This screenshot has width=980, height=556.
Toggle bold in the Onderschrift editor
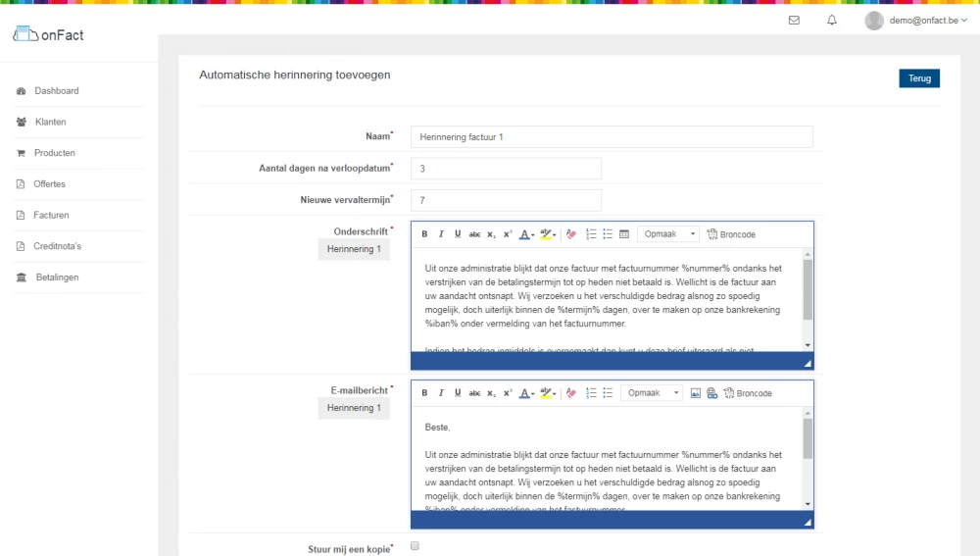tap(424, 234)
